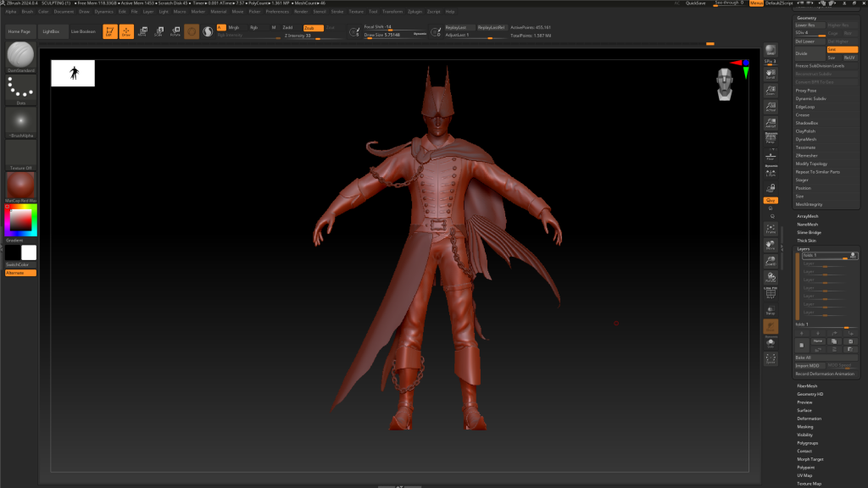Open the Tool menu
868x488 pixels.
(x=373, y=12)
